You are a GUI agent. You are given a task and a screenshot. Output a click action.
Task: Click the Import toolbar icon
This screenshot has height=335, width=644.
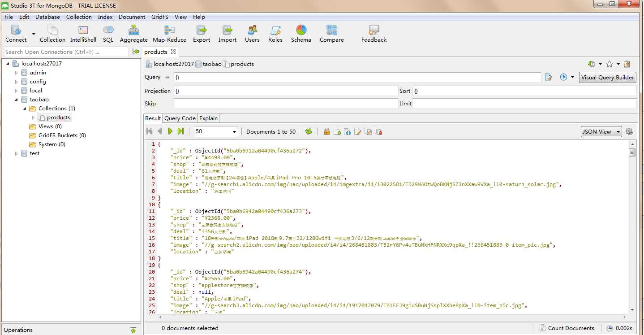coord(228,34)
